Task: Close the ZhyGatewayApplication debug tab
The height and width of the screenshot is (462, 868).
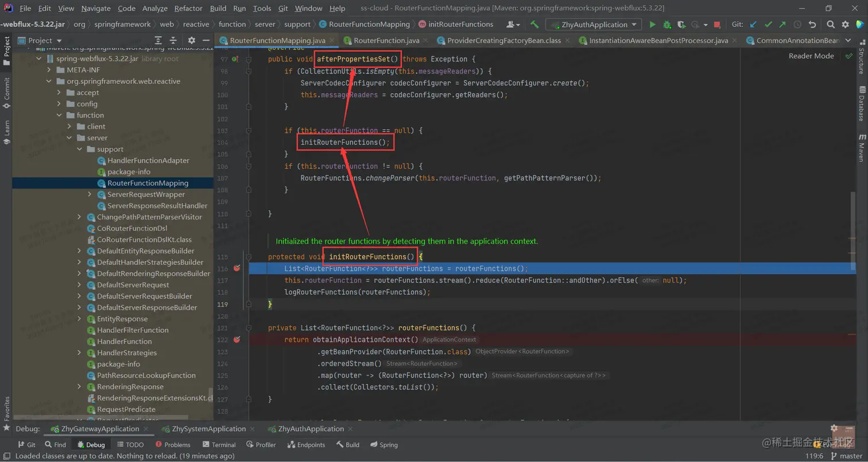Action: pyautogui.click(x=146, y=429)
